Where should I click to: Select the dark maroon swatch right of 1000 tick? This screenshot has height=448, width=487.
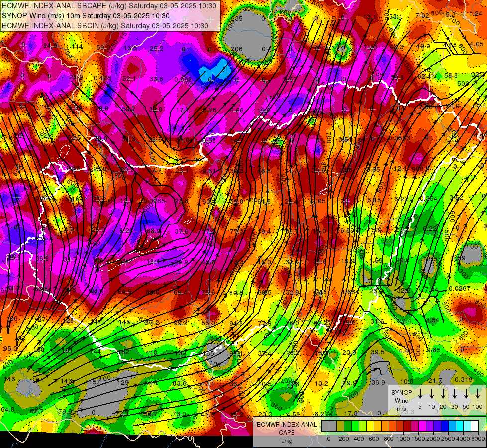coord(407,426)
